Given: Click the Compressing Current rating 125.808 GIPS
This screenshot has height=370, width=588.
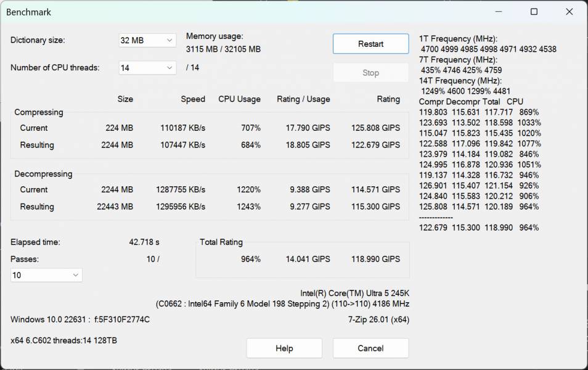Looking at the screenshot, I should (x=375, y=128).
